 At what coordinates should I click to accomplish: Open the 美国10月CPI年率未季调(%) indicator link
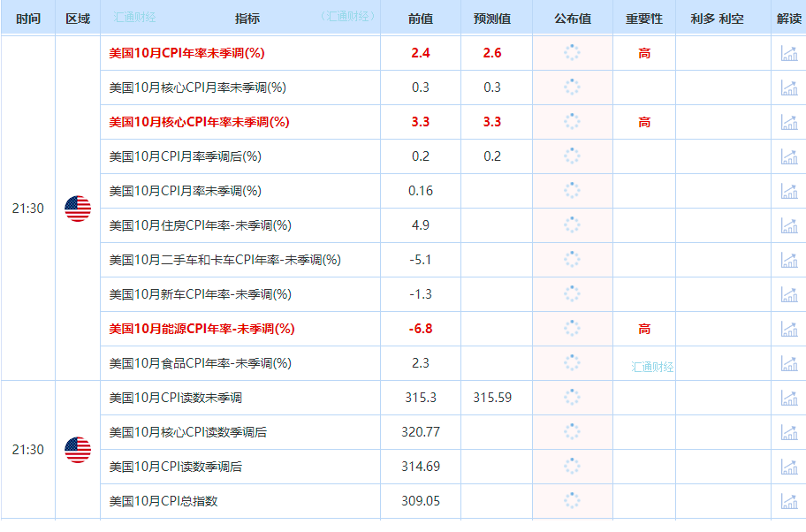(186, 53)
